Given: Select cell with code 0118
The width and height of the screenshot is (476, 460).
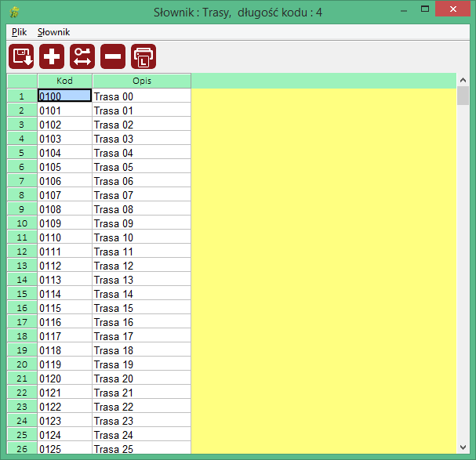Looking at the screenshot, I should click(x=64, y=350).
